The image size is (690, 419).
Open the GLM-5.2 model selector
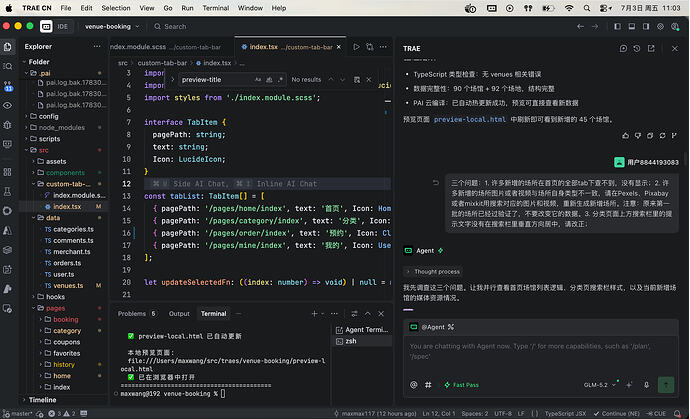(x=600, y=385)
